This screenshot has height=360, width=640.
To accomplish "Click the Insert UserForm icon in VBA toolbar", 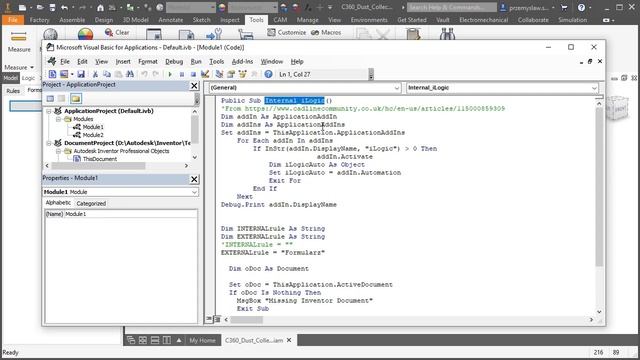I will pyautogui.click(x=64, y=74).
